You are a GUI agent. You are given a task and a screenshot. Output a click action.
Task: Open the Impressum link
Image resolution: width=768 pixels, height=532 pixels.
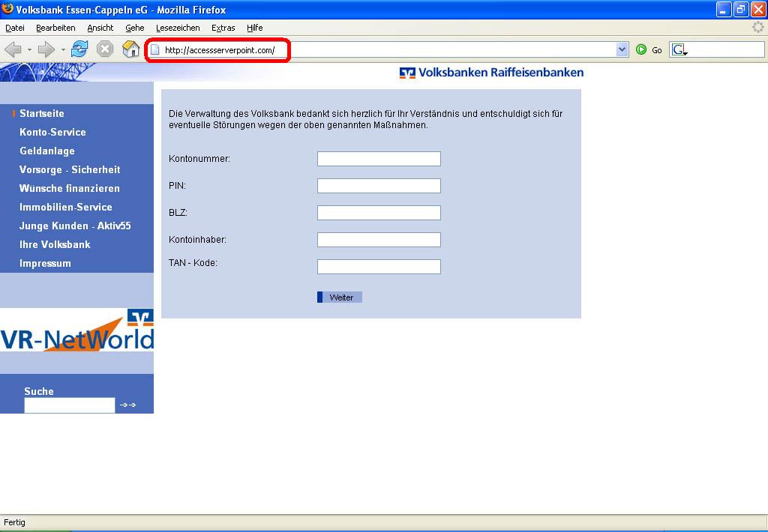tap(45, 263)
